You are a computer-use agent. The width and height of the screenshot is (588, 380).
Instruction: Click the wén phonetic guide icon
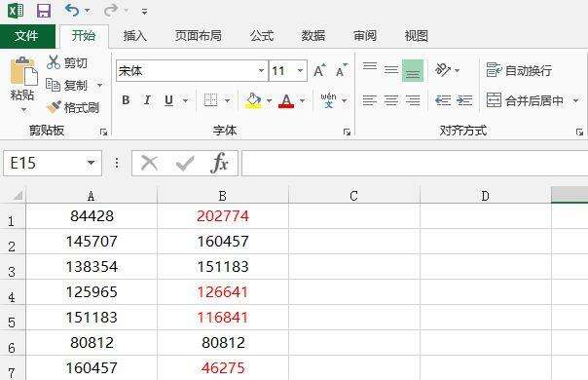pyautogui.click(x=328, y=100)
